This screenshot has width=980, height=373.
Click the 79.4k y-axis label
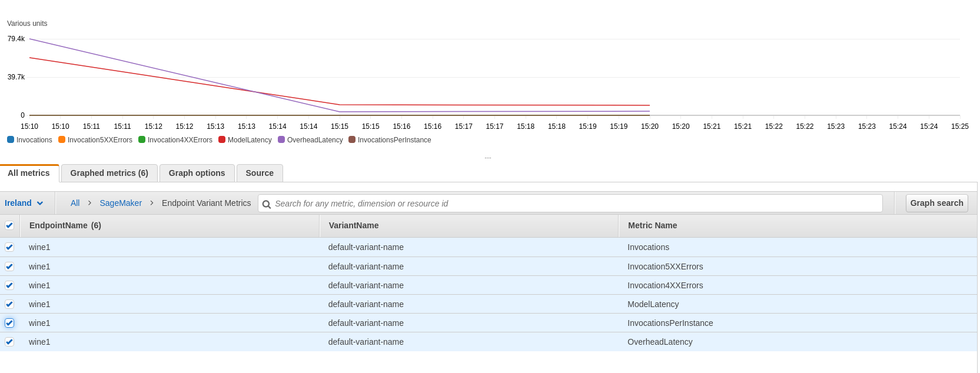pyautogui.click(x=16, y=39)
